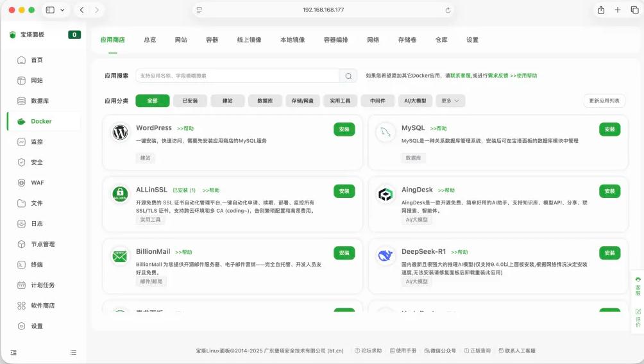Screen dimensions: 644x364
Task: Open a new browser tab with plus icon
Action: click(618, 10)
